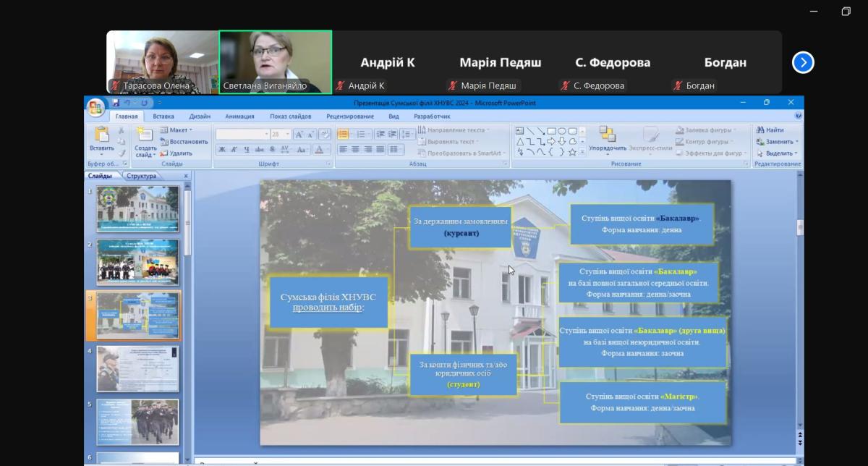Select the star shape in shapes gallery
The height and width of the screenshot is (466, 868).
(572, 152)
